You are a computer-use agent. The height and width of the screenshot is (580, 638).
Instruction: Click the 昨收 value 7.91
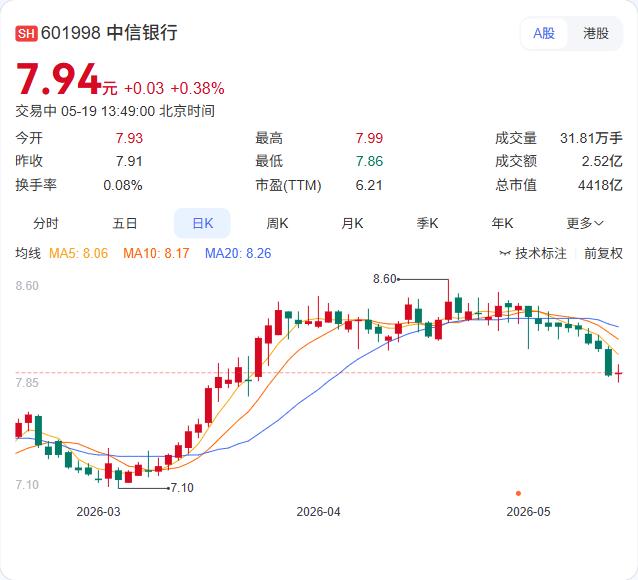click(129, 161)
